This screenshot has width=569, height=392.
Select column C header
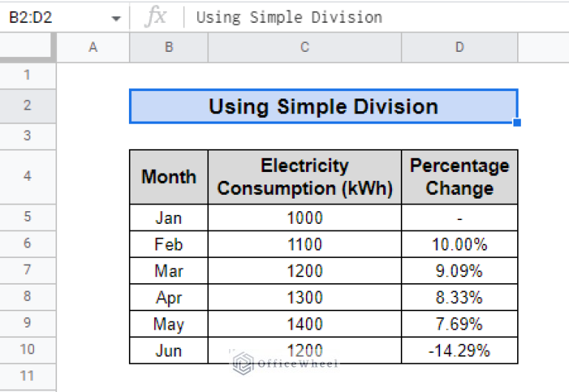[305, 47]
